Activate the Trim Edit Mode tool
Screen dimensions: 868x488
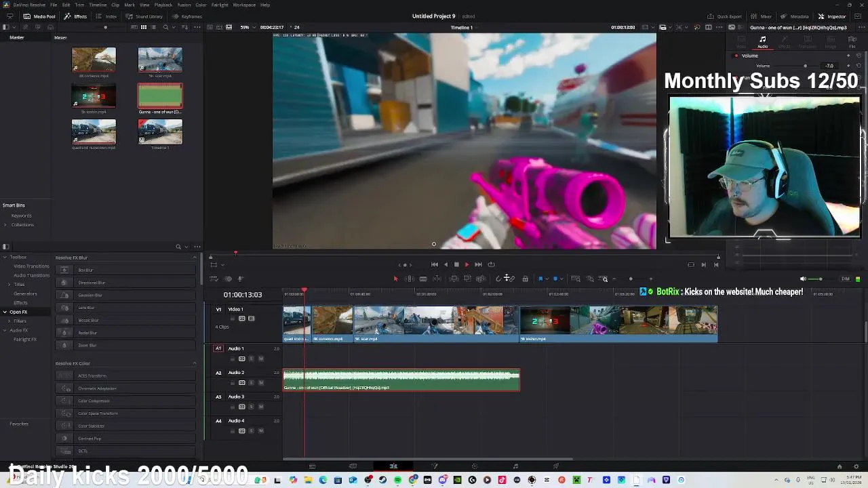tap(410, 279)
